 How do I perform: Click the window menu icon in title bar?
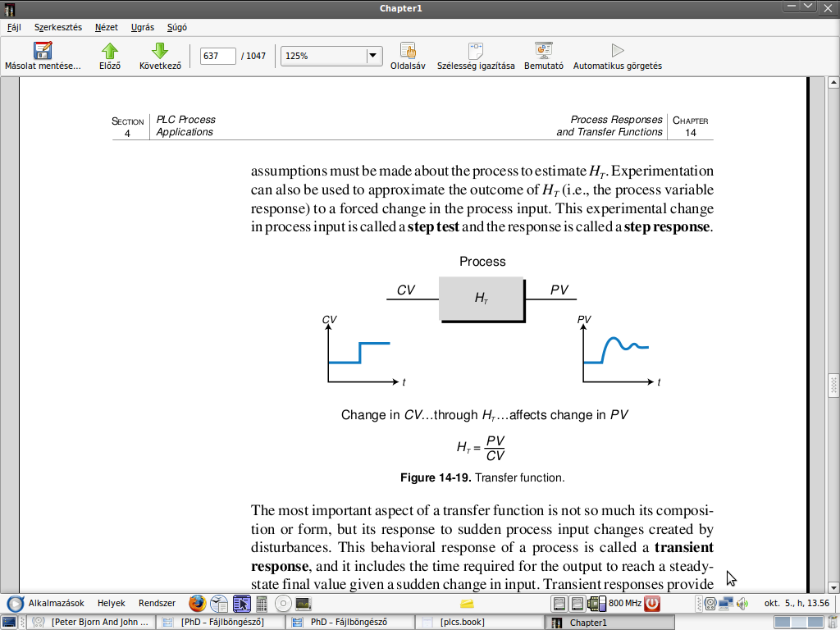click(x=9, y=8)
